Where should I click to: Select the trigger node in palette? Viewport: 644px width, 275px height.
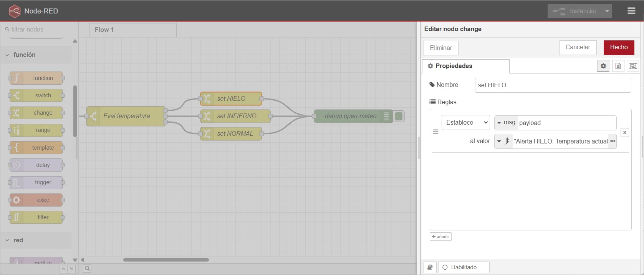tap(36, 182)
